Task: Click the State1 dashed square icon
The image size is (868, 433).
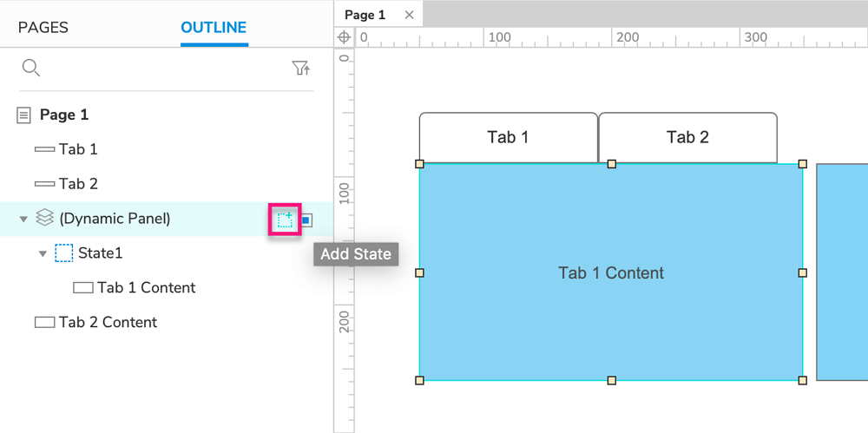Action: point(64,253)
